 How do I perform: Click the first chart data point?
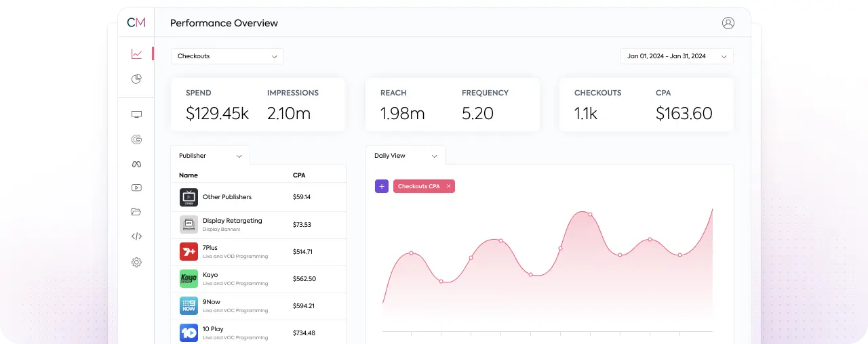point(411,253)
